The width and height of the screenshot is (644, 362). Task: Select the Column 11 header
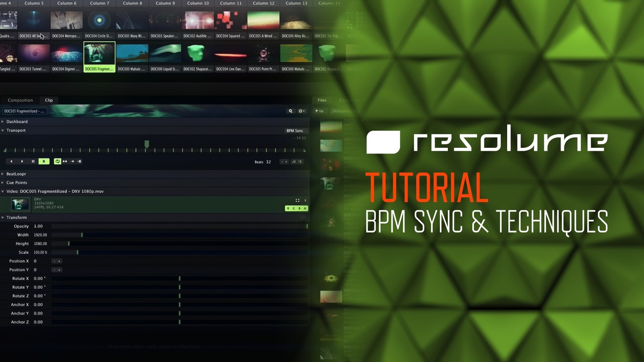[x=231, y=3]
